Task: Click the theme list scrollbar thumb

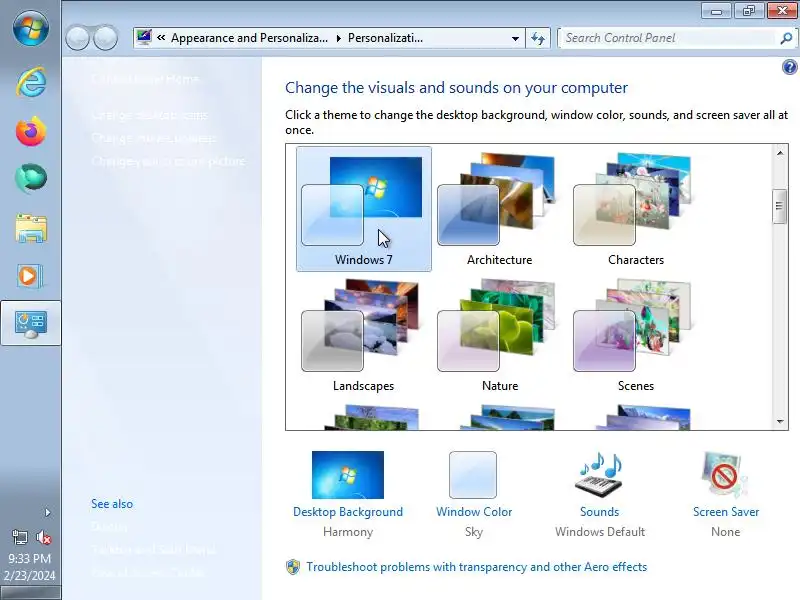Action: point(779,206)
